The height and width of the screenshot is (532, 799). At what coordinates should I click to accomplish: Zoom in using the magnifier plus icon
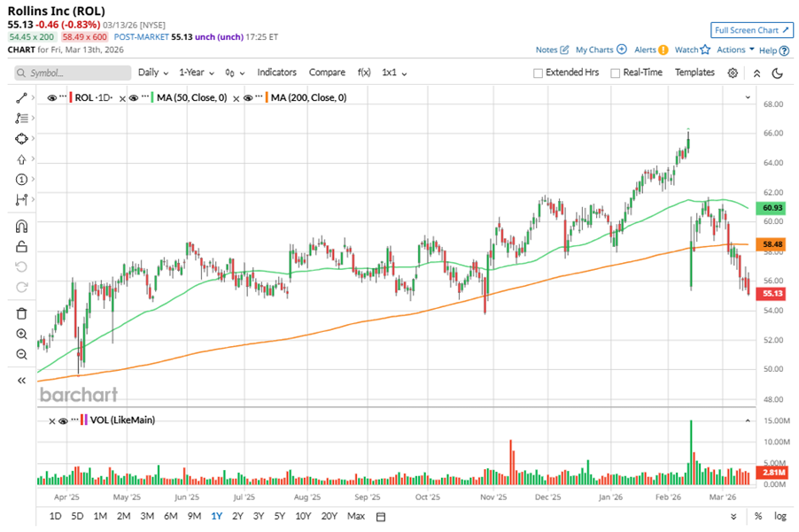tap(21, 334)
